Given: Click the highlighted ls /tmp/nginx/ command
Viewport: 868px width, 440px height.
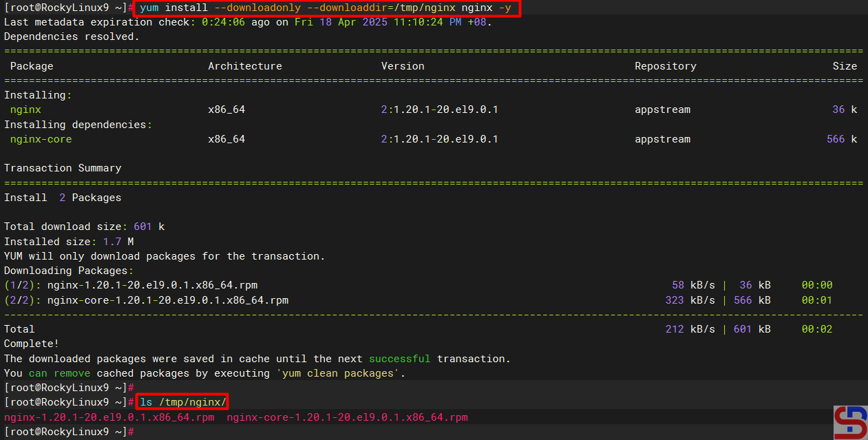Looking at the screenshot, I should (x=182, y=402).
